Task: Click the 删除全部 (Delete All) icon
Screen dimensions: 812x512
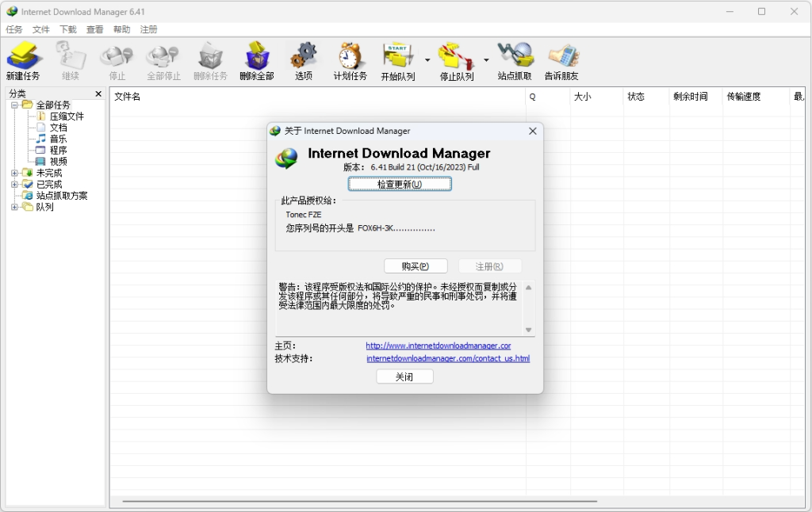Action: [x=257, y=59]
